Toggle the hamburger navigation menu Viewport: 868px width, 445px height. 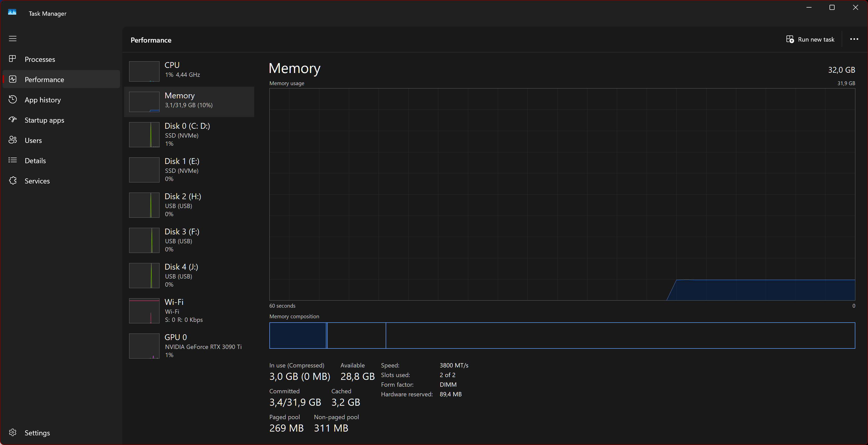[12, 39]
